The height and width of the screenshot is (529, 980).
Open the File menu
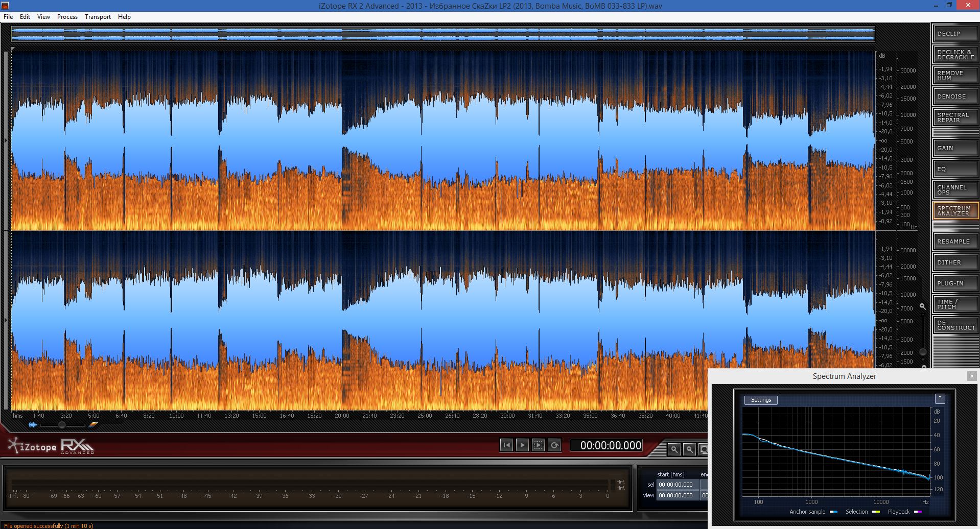pyautogui.click(x=8, y=17)
